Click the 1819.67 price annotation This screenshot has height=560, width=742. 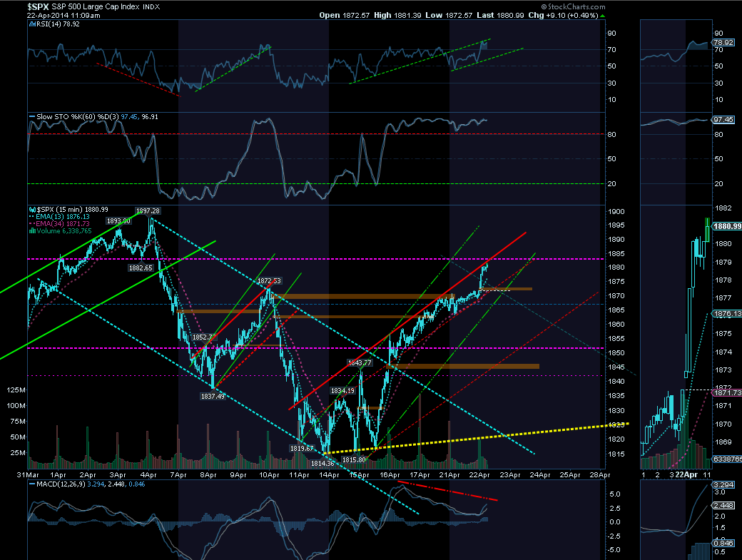click(x=301, y=449)
